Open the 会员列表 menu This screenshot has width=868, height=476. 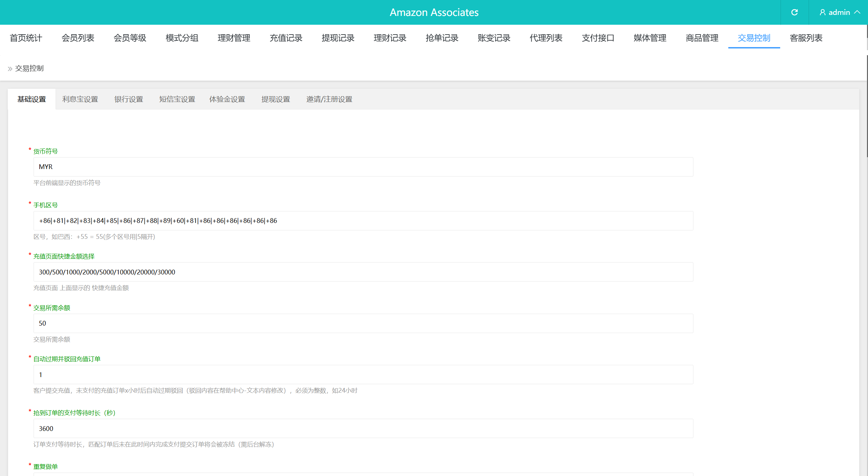click(78, 38)
